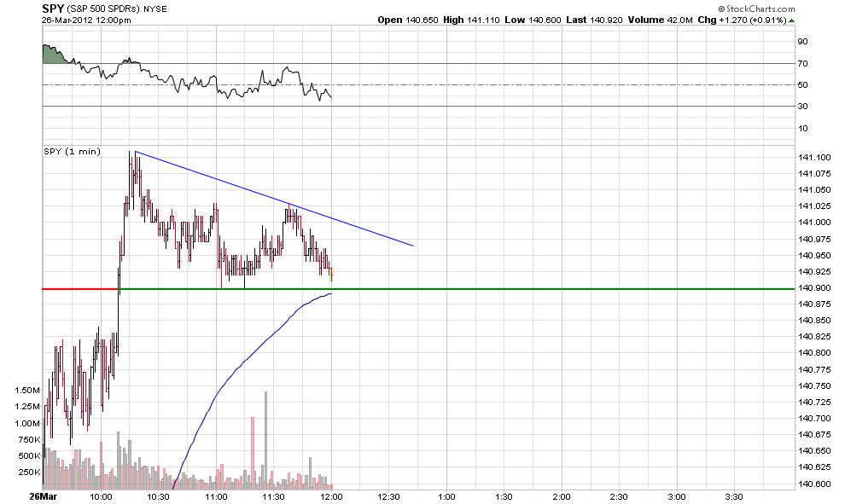Select the 26-Mar-2012 12:00pm timestamp

(86, 20)
